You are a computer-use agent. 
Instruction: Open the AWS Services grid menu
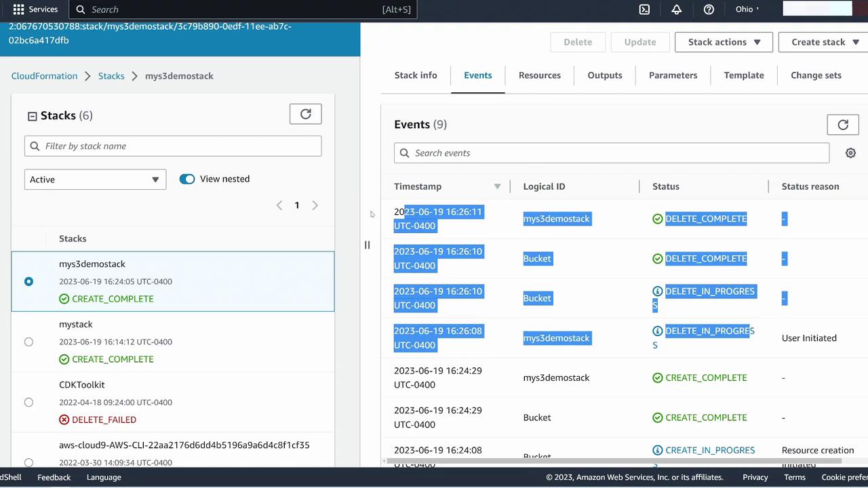19,9
